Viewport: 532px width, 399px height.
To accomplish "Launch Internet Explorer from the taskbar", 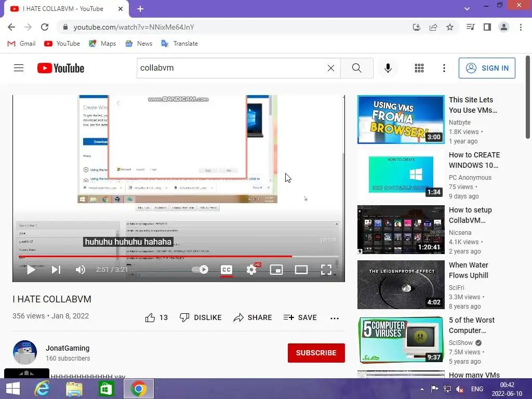I will [x=42, y=389].
